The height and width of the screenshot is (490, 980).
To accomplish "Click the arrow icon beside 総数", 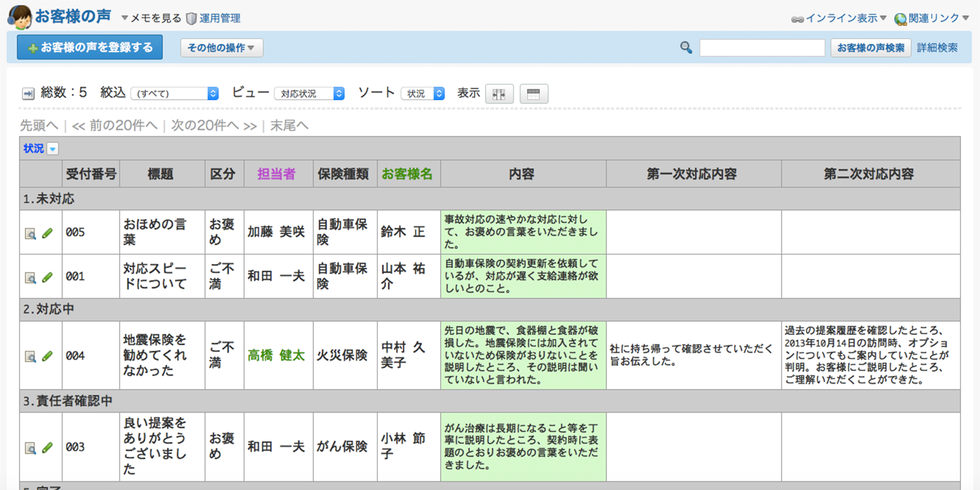I will click(28, 94).
